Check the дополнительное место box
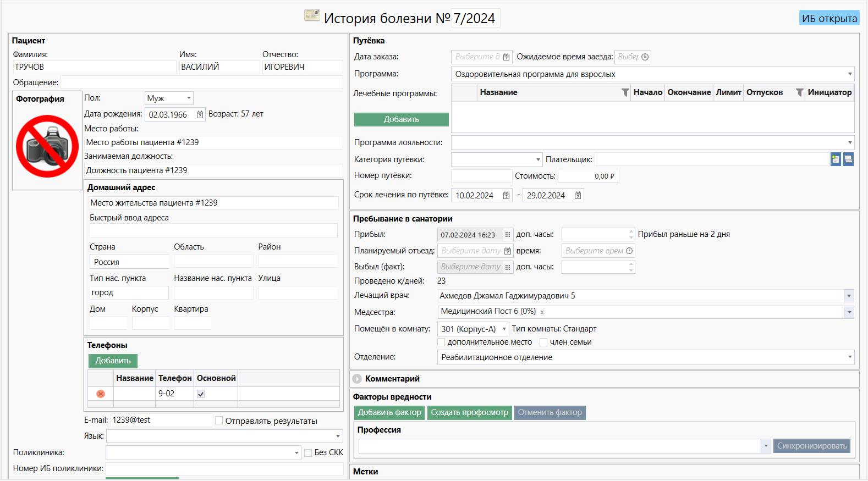 pyautogui.click(x=441, y=342)
